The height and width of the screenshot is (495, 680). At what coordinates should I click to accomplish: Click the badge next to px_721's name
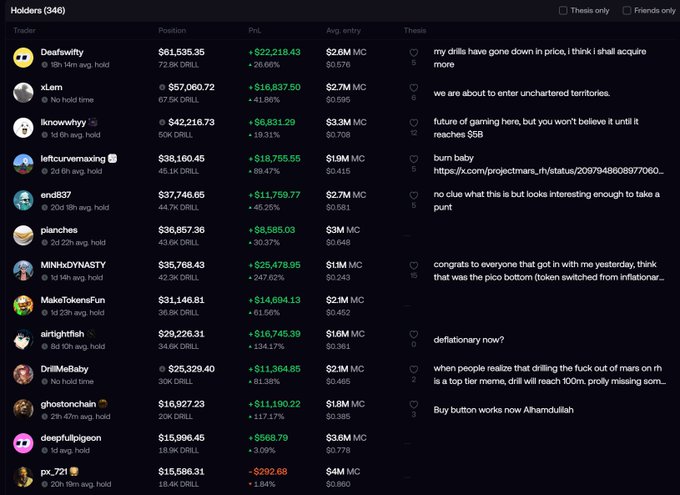pos(74,471)
